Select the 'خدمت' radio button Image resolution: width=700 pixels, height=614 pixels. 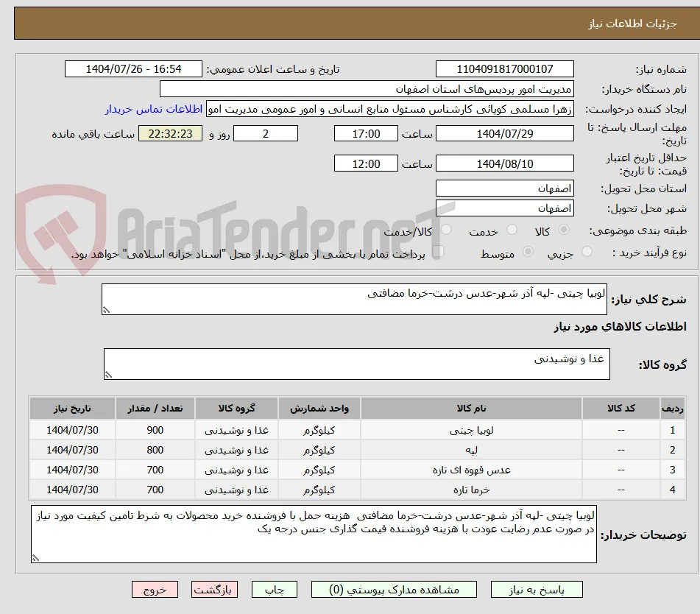(x=512, y=230)
